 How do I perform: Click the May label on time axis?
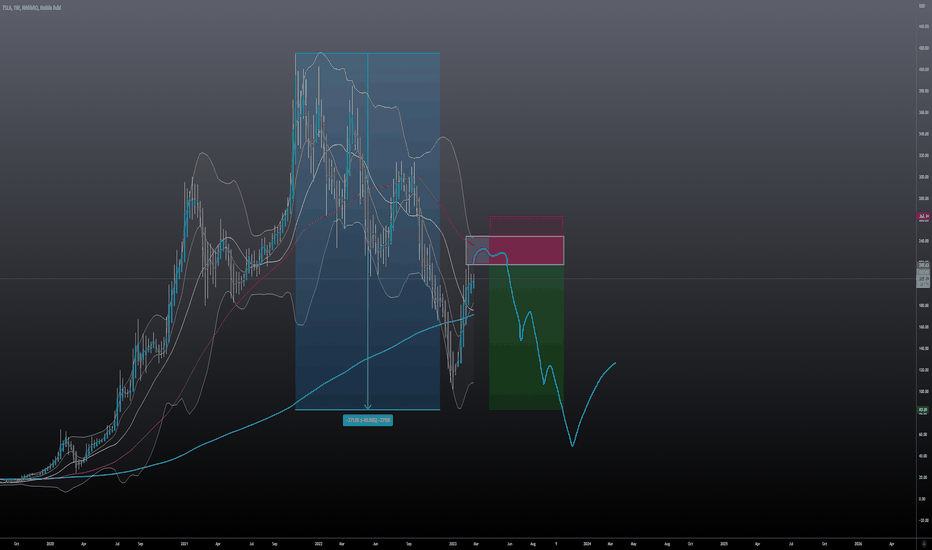click(x=634, y=543)
